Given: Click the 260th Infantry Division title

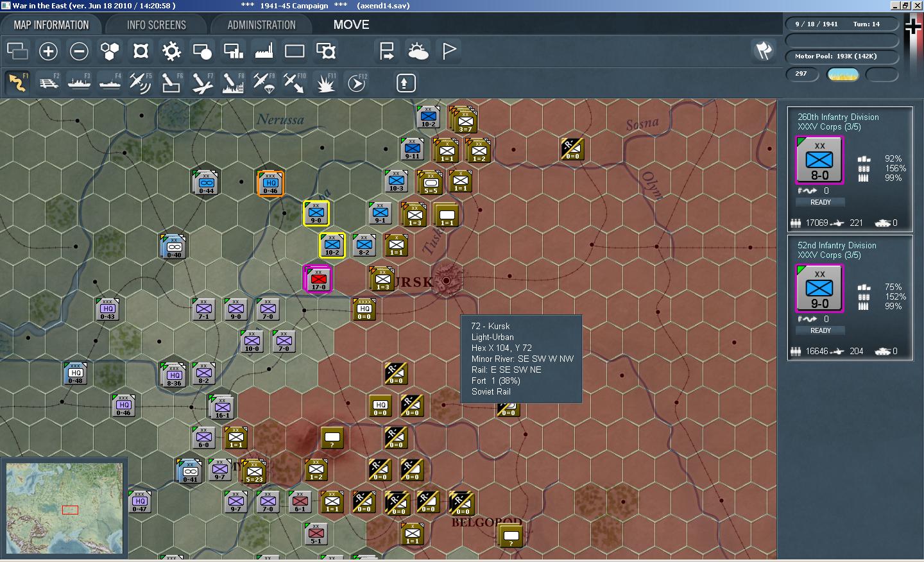Looking at the screenshot, I should pyautogui.click(x=838, y=117).
